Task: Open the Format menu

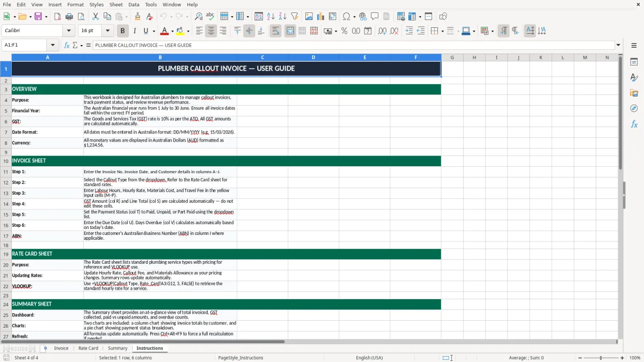Action: [75, 4]
